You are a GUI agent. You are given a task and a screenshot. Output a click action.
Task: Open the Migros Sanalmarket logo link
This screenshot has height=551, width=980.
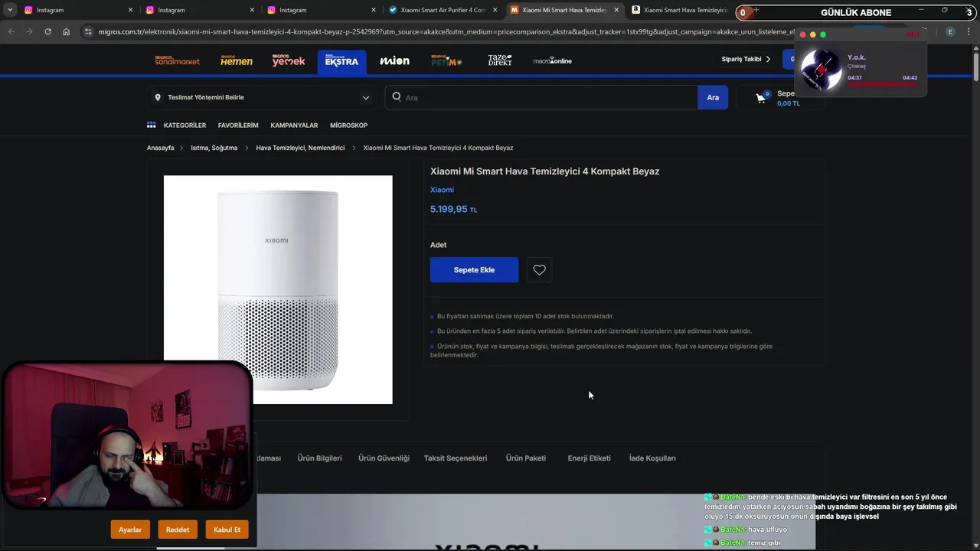pos(177,60)
